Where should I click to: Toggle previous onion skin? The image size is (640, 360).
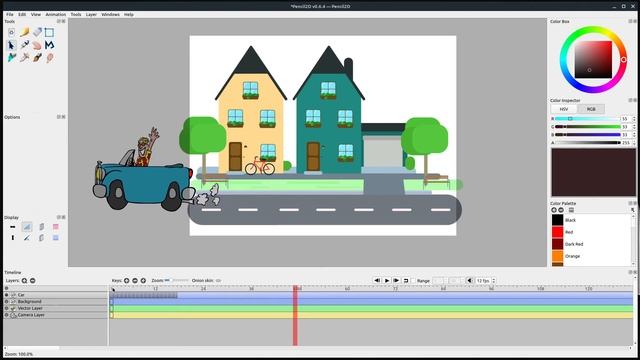tap(41, 227)
